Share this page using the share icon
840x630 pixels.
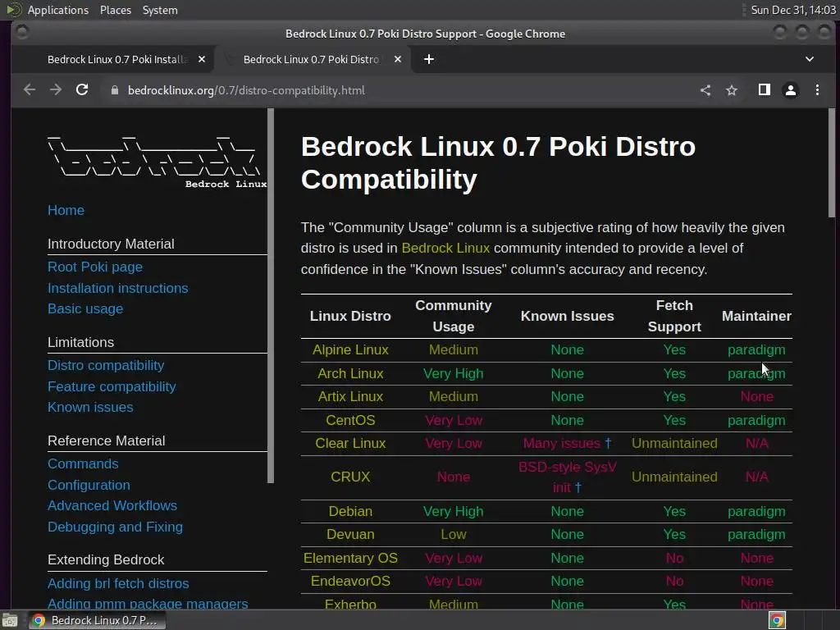point(705,90)
